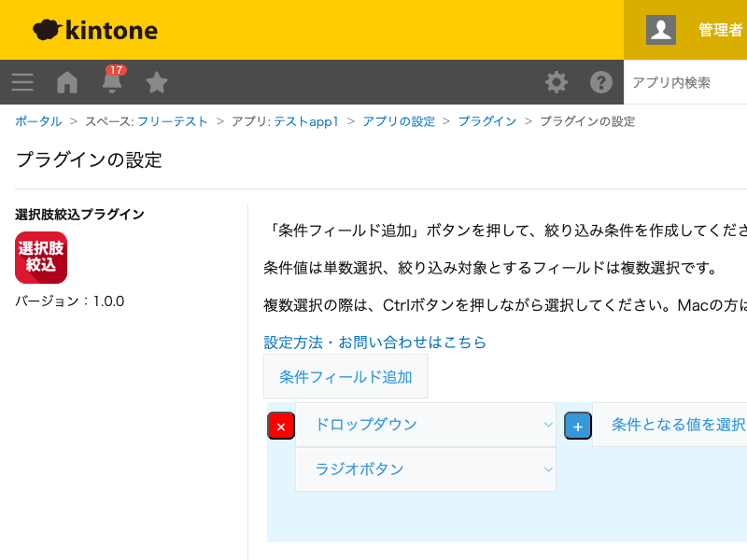Image resolution: width=747 pixels, height=560 pixels.
Task: Navigate to the ポータル breadcrumb link
Action: pos(38,121)
